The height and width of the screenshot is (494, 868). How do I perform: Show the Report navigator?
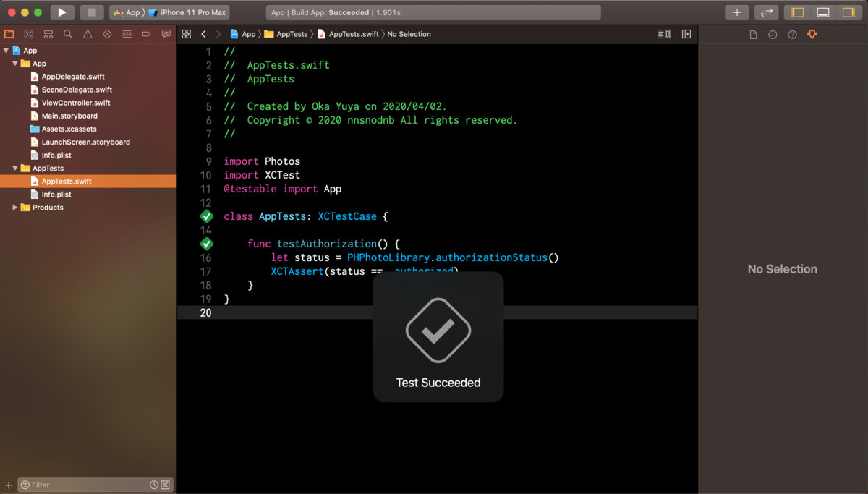click(x=166, y=34)
